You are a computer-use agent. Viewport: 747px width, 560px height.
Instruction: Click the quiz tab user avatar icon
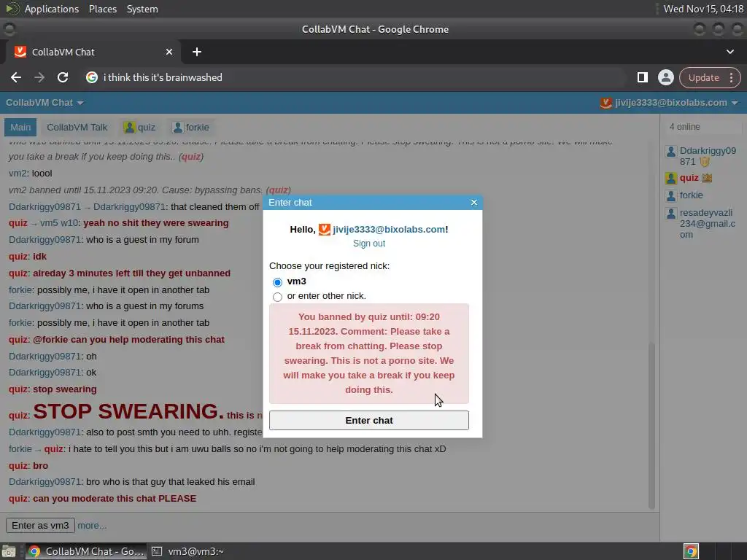click(x=129, y=127)
